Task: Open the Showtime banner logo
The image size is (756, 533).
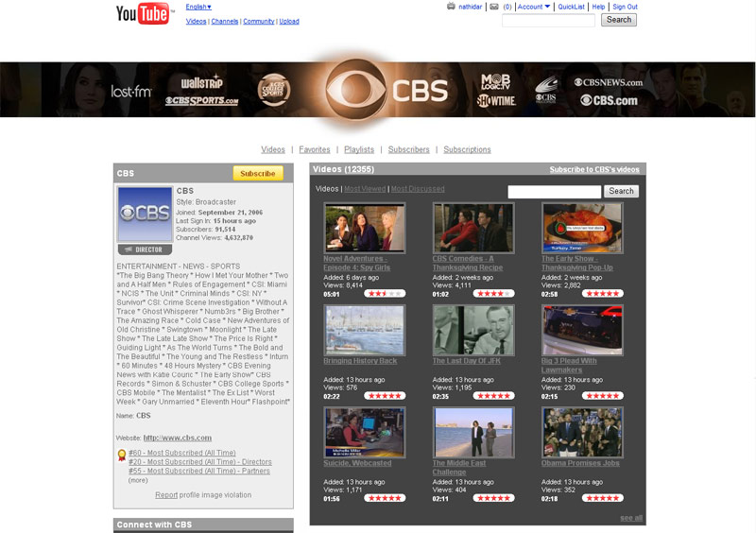Action: click(496, 101)
